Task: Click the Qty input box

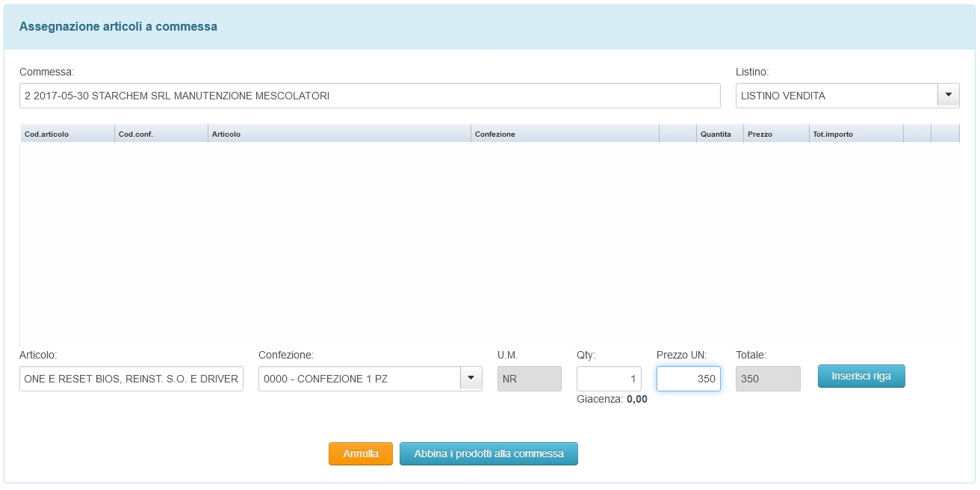Action: (609, 379)
